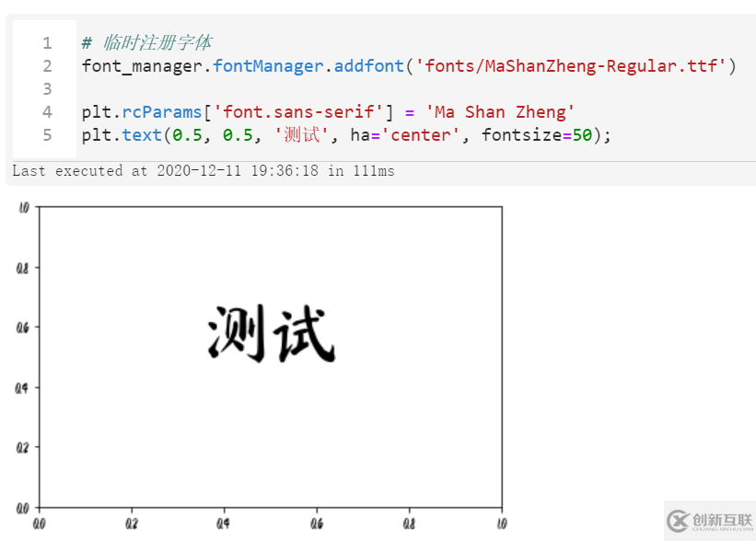Click the addfont function name
Viewport: 756px width, 541px height.
(x=369, y=65)
